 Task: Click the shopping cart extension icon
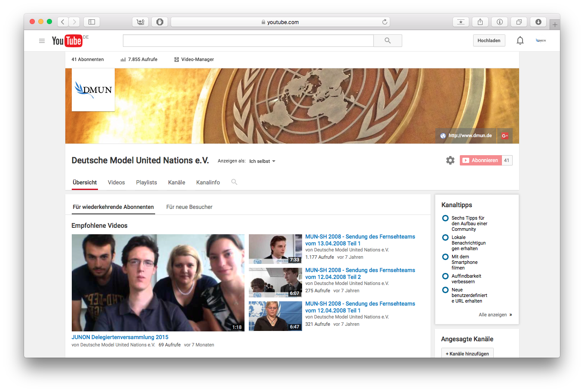point(140,22)
